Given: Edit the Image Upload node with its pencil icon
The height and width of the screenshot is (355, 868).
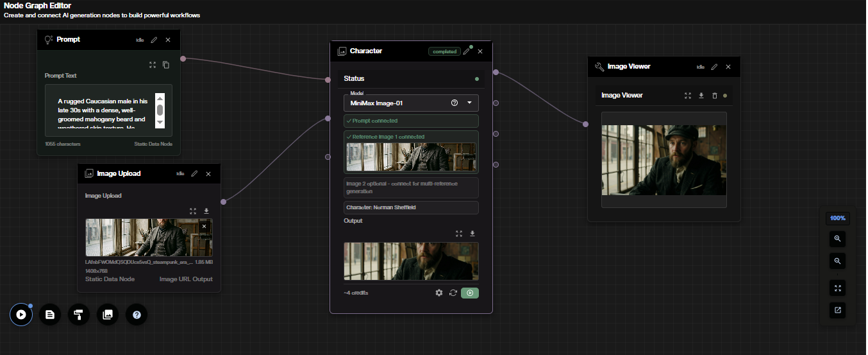Looking at the screenshot, I should (x=194, y=173).
